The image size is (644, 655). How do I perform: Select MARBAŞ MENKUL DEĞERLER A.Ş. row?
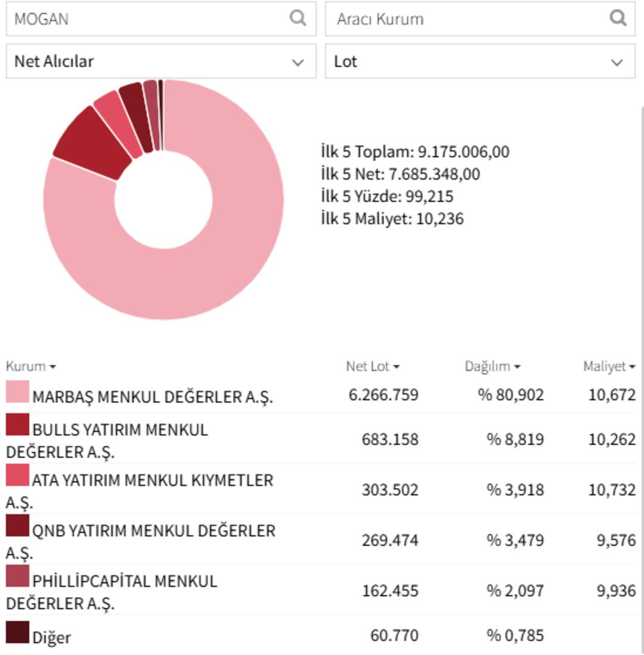[x=153, y=397]
